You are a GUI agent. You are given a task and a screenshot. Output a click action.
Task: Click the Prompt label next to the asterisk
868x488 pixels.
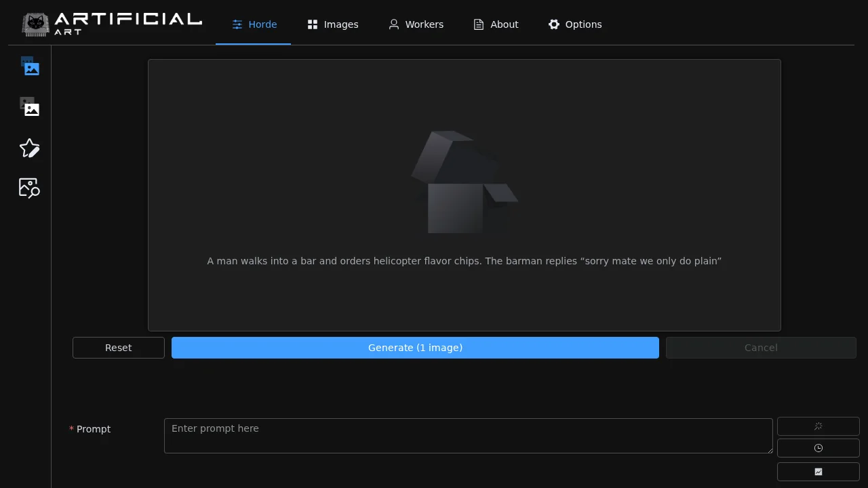[94, 428]
